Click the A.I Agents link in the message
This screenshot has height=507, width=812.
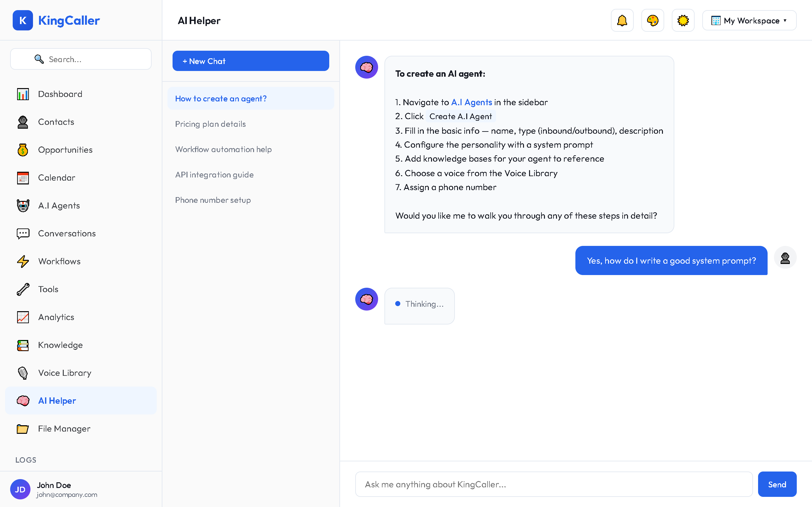coord(471,102)
